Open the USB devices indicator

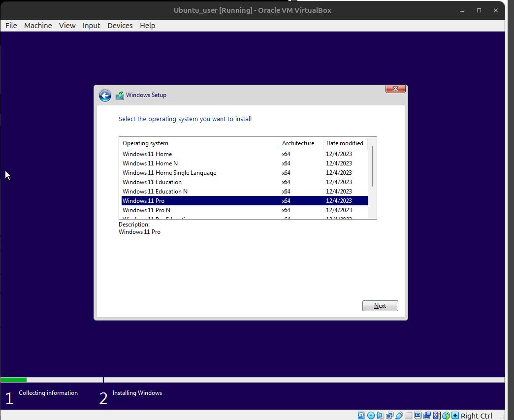tap(399, 416)
